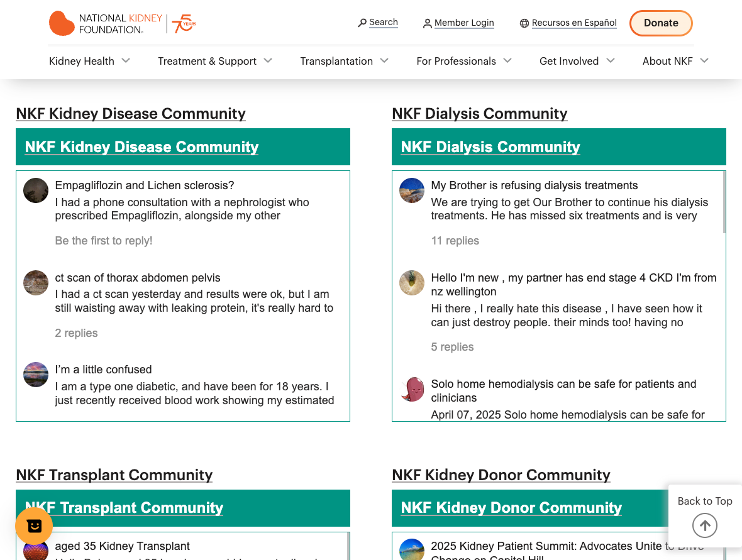Open the Get Involved menu
Viewport: 742px width, 560px height.
569,61
